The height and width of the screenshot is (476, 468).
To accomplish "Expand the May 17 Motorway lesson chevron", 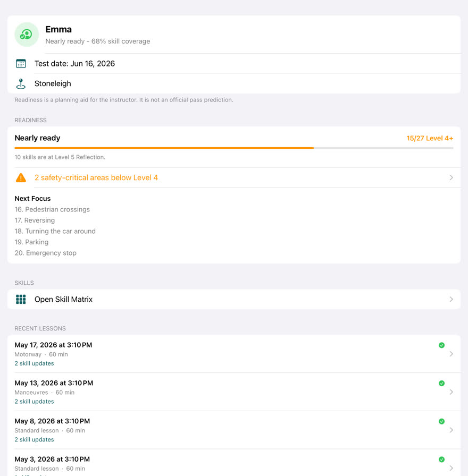I will coord(452,354).
